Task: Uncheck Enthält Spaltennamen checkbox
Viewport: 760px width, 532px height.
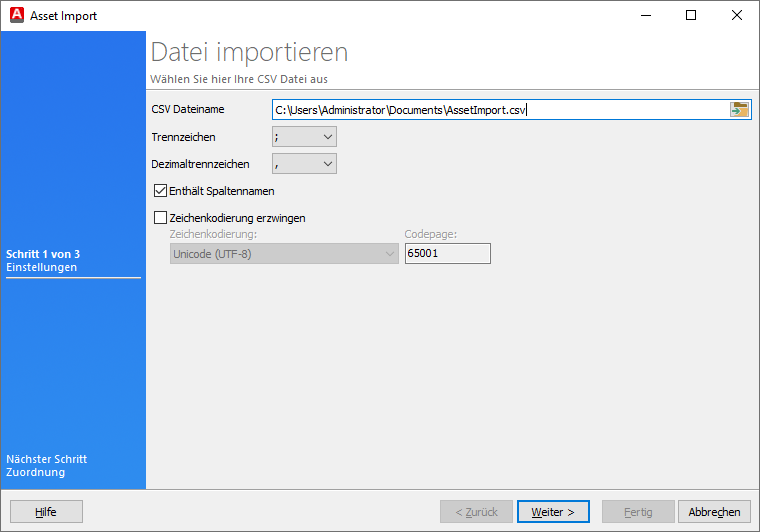Action: (x=160, y=191)
